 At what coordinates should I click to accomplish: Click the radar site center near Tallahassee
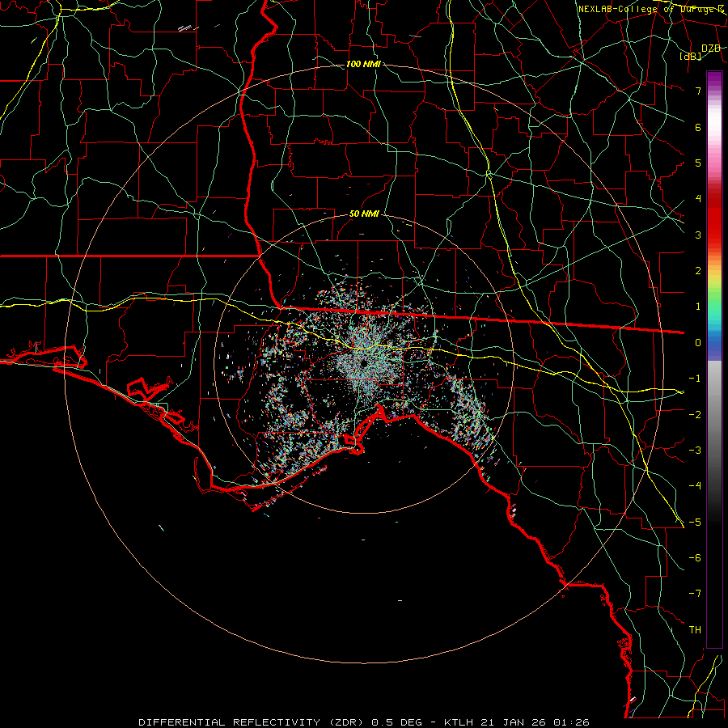(x=364, y=362)
